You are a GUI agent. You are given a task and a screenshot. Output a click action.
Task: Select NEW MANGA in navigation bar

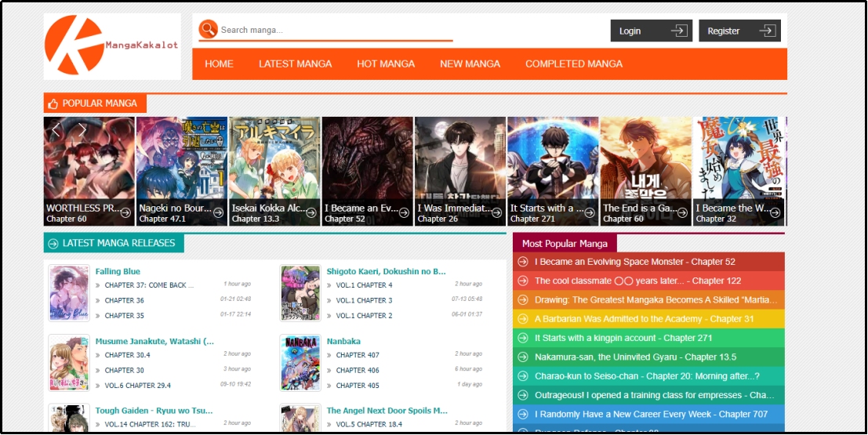pyautogui.click(x=470, y=63)
